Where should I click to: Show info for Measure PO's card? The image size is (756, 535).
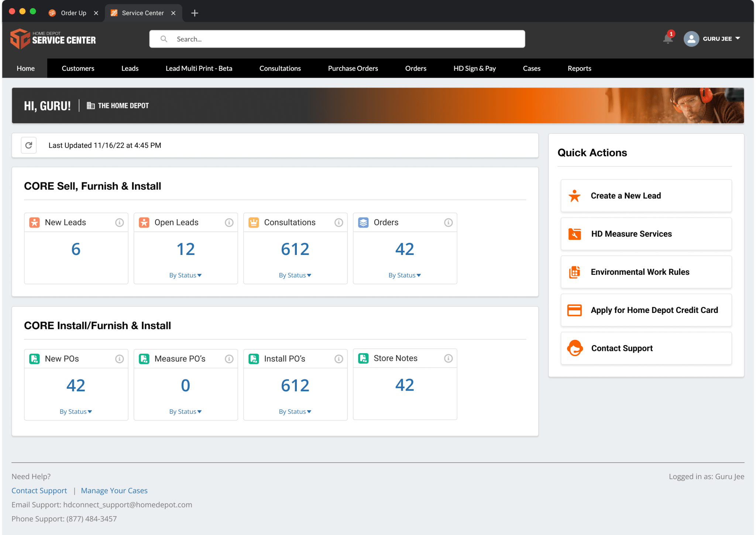coord(229,359)
